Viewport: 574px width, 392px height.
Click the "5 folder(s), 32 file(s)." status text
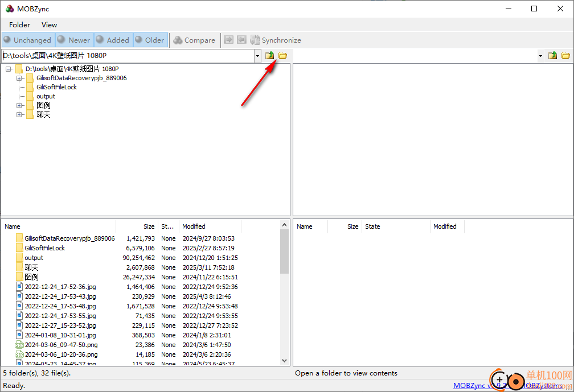tap(37, 373)
